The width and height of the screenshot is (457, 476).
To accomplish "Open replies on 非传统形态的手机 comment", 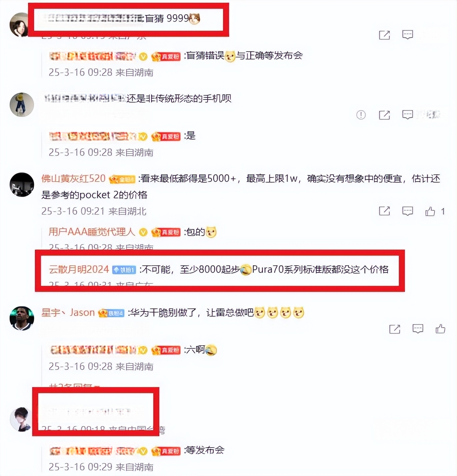I will point(408,115).
